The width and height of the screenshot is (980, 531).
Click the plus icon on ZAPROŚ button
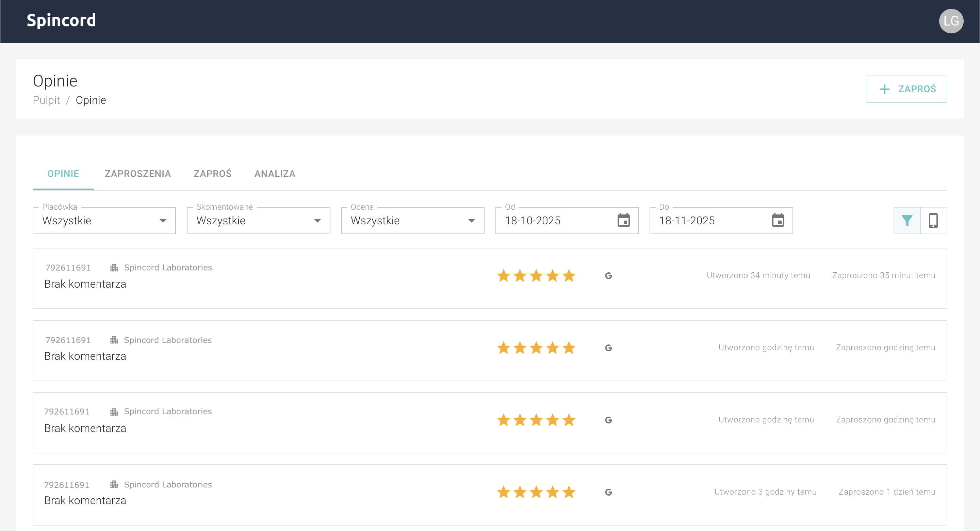click(x=884, y=89)
